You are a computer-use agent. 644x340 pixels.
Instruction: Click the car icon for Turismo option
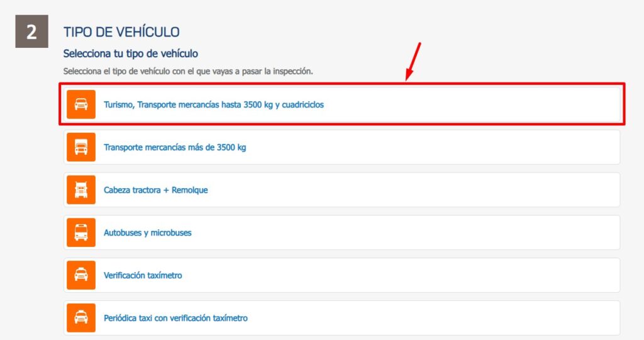coord(81,105)
